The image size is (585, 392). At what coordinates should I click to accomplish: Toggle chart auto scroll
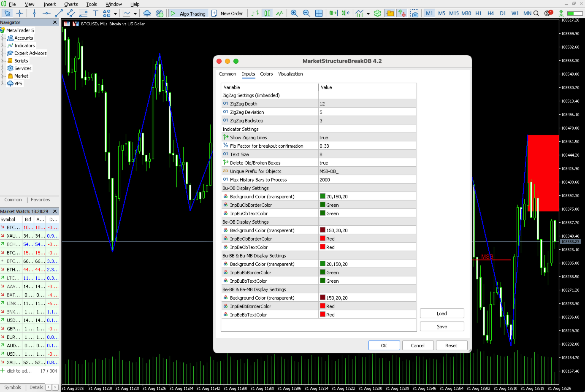333,14
